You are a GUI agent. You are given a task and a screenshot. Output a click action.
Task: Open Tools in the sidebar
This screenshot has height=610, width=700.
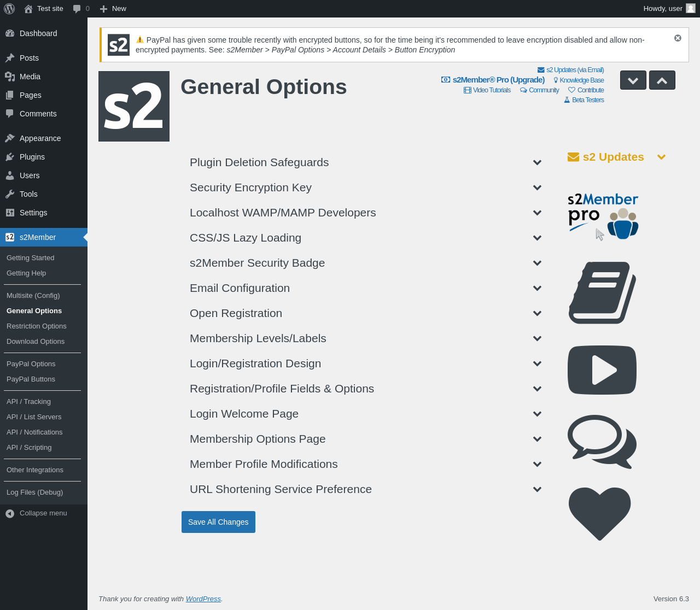[44, 194]
